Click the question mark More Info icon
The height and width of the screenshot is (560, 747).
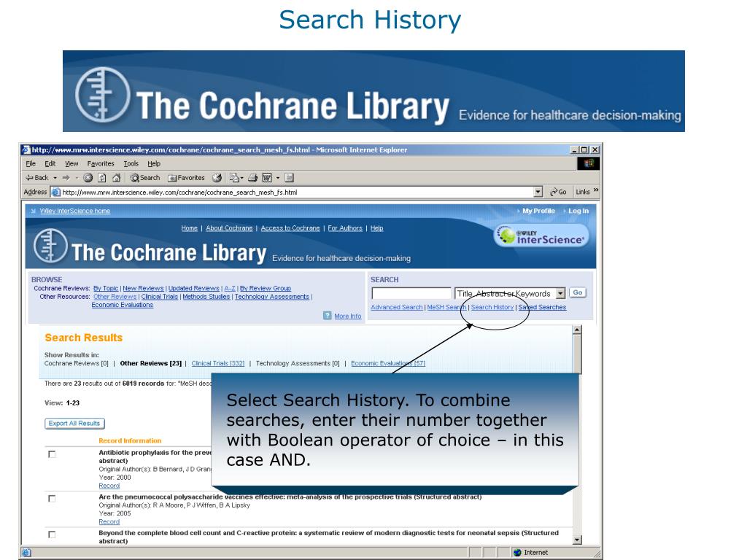click(328, 315)
